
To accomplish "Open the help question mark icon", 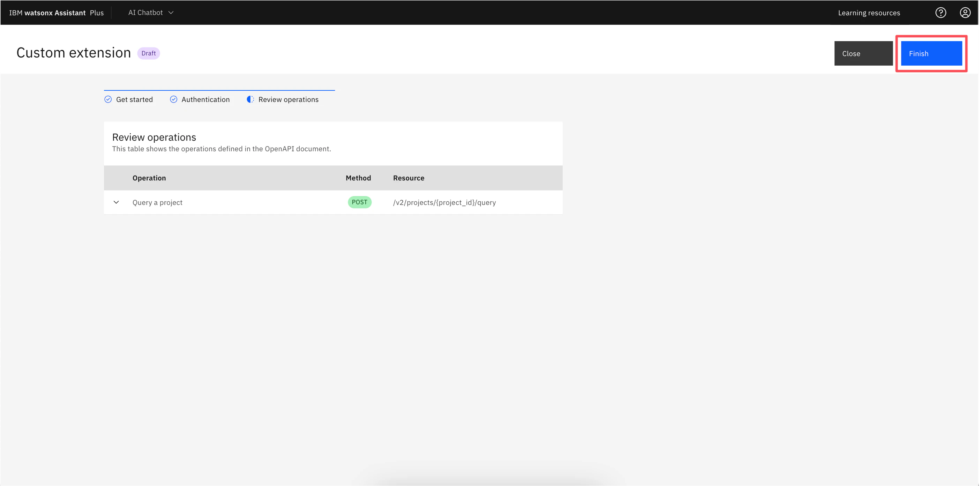I will (941, 13).
